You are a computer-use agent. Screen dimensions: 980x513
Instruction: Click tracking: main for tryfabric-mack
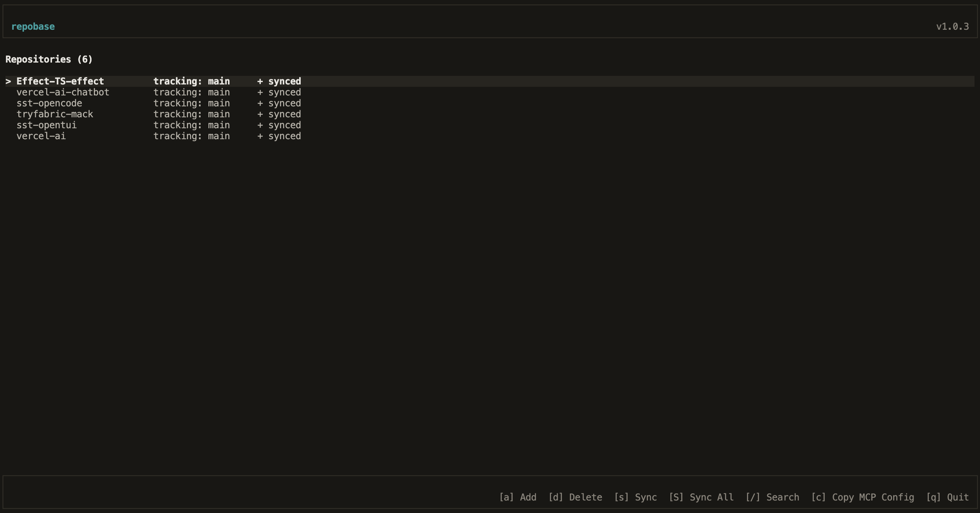[x=192, y=114]
